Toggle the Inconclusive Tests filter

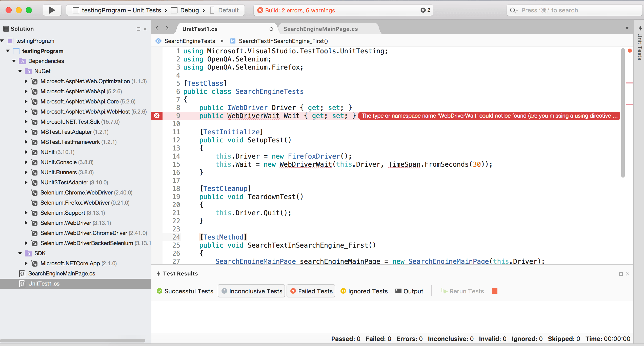click(x=252, y=291)
